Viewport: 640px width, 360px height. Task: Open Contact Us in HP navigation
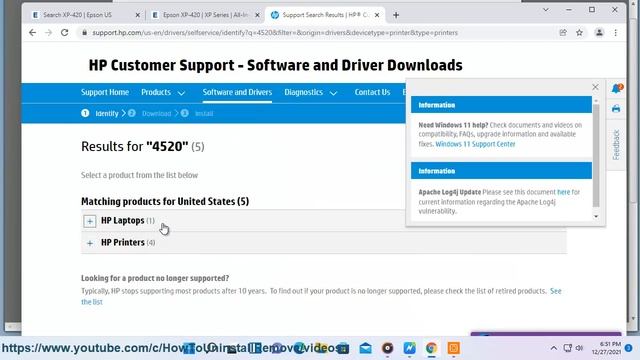pos(372,92)
